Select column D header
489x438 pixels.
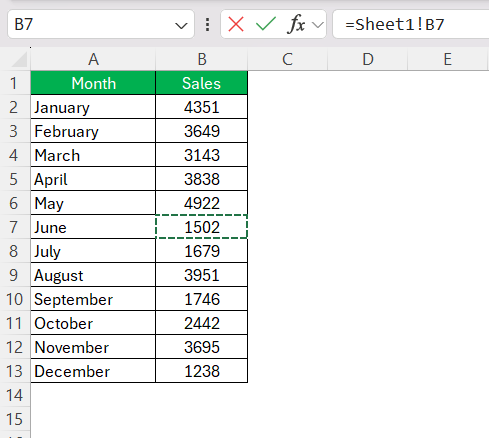pyautogui.click(x=368, y=59)
